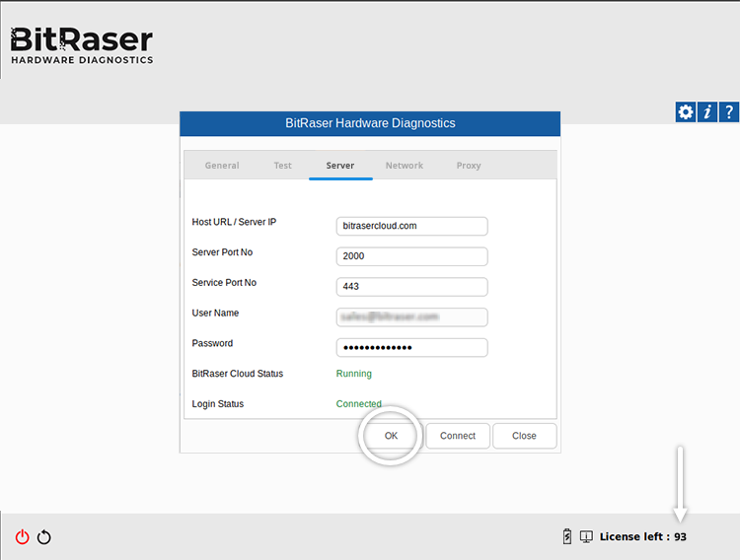Select the Server tab
The image size is (740, 560).
(340, 166)
